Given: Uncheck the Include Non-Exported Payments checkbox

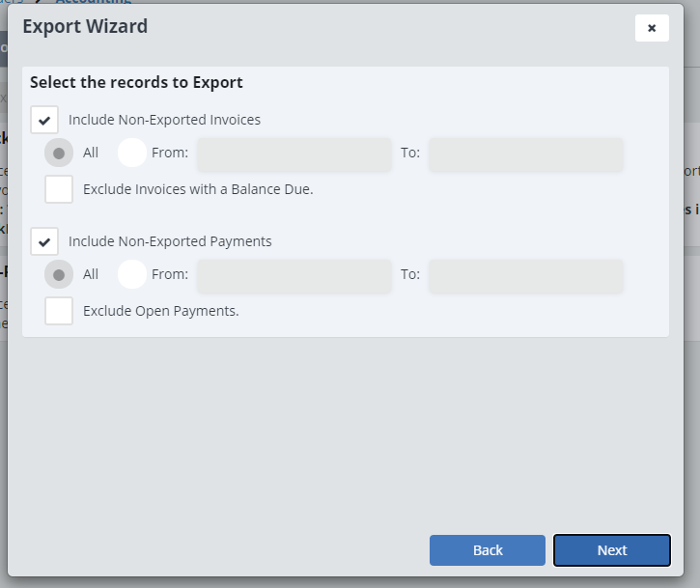Looking at the screenshot, I should tap(44, 241).
